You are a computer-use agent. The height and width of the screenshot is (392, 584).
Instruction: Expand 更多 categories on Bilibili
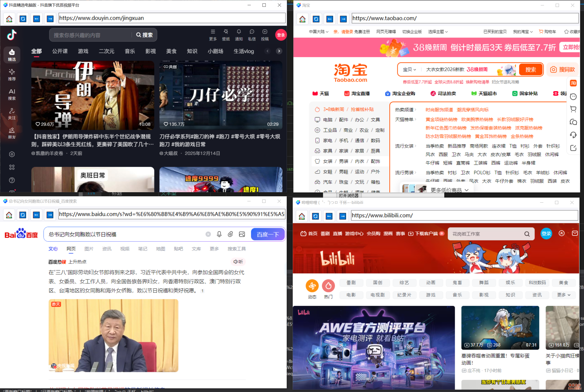pyautogui.click(x=564, y=295)
